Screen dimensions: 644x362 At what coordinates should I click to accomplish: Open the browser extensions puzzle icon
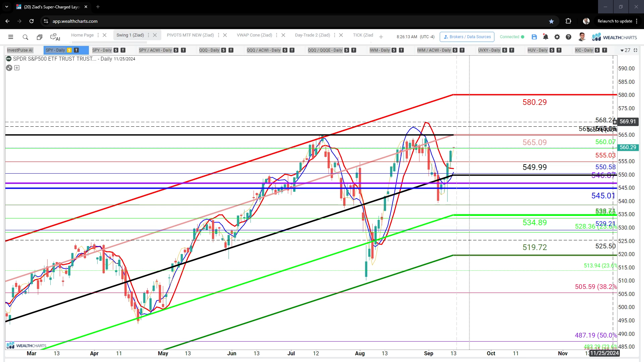point(568,21)
